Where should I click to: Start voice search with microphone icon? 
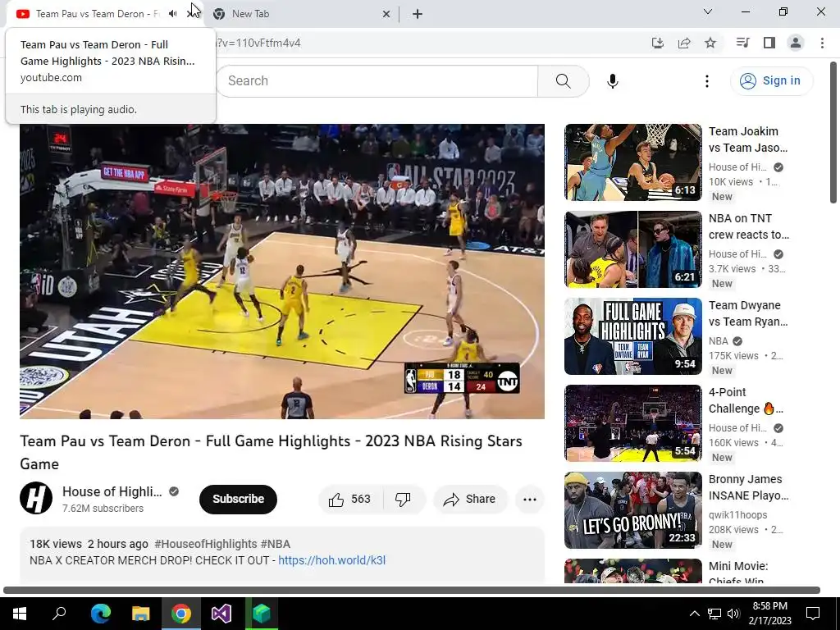point(612,81)
